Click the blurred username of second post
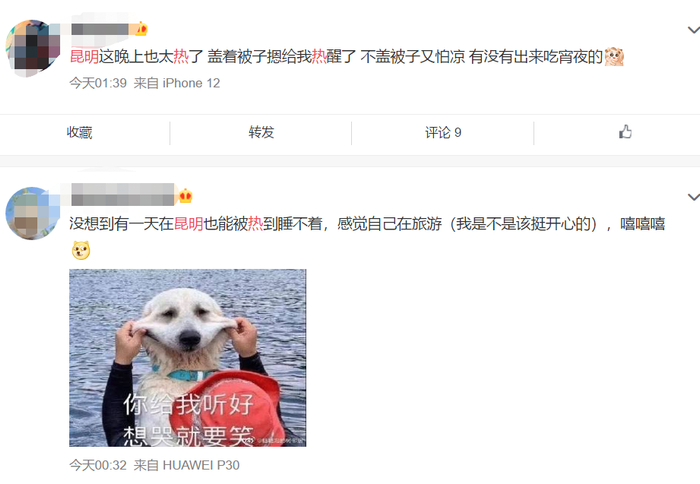 (123, 195)
